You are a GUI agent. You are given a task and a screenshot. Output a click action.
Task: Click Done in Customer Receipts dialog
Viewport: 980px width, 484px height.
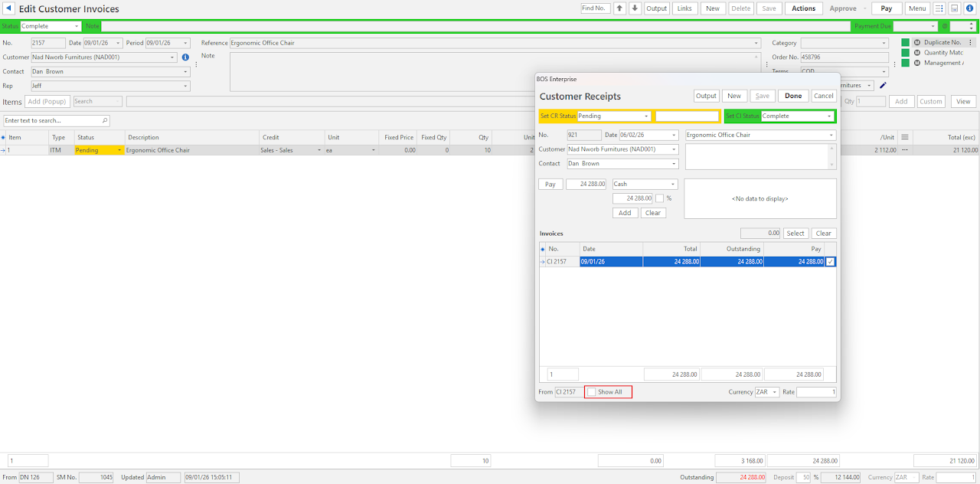click(x=793, y=96)
